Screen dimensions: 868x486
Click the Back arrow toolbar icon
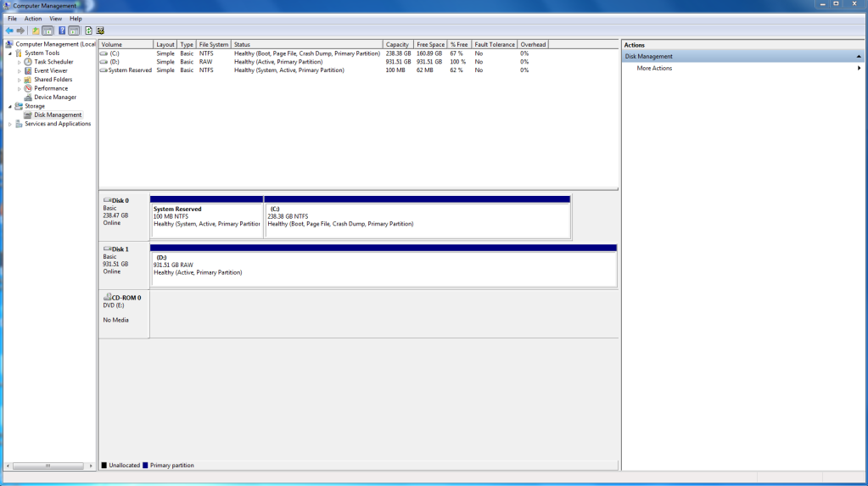point(9,31)
